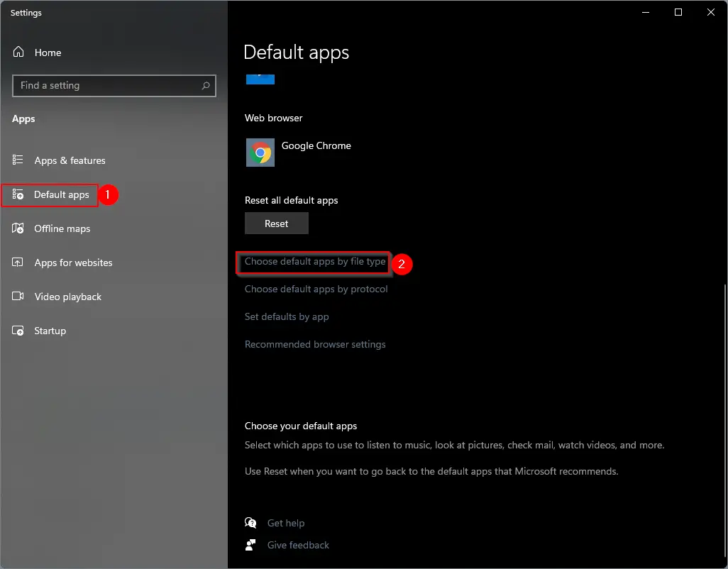
Task: Click the Google Chrome browser icon
Action: pyautogui.click(x=260, y=153)
